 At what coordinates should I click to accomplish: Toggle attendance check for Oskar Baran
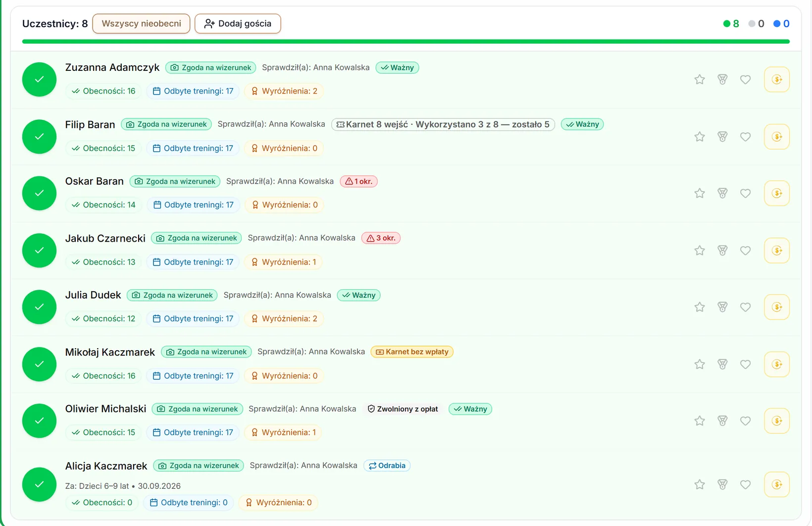(39, 193)
